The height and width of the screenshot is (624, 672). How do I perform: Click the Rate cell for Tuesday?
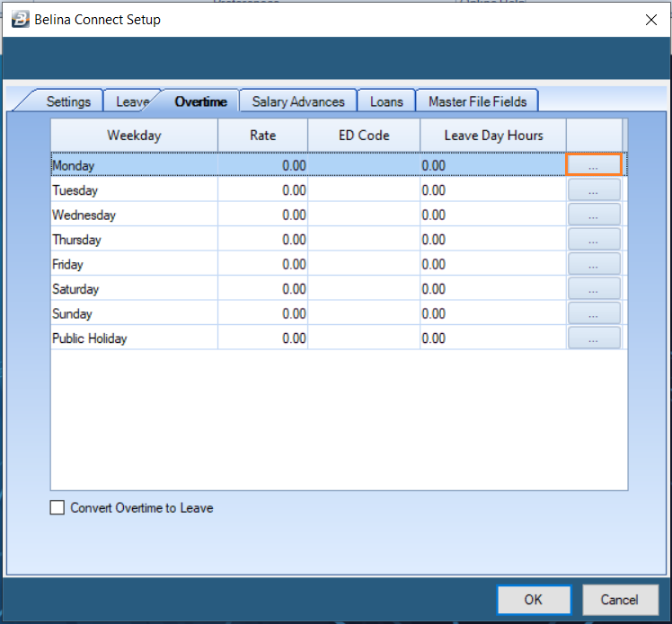[262, 189]
